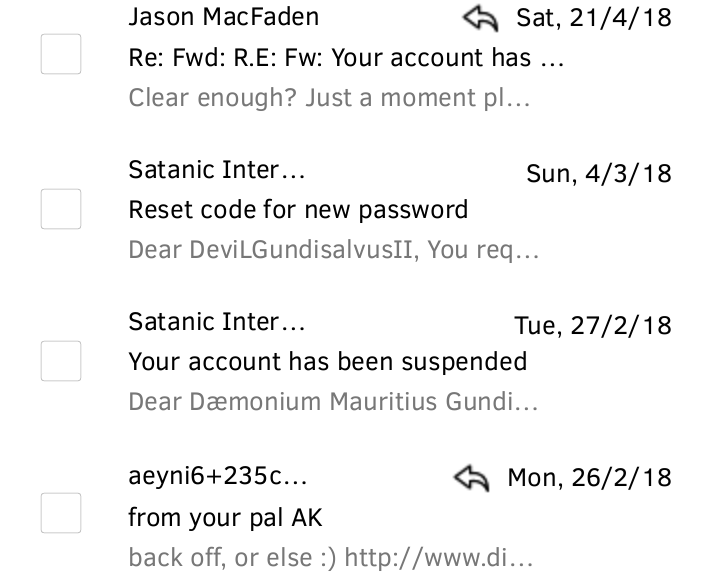This screenshot has height=582, width=720.
Task: Select checkbox beside Reset code for new password
Action: pos(61,209)
